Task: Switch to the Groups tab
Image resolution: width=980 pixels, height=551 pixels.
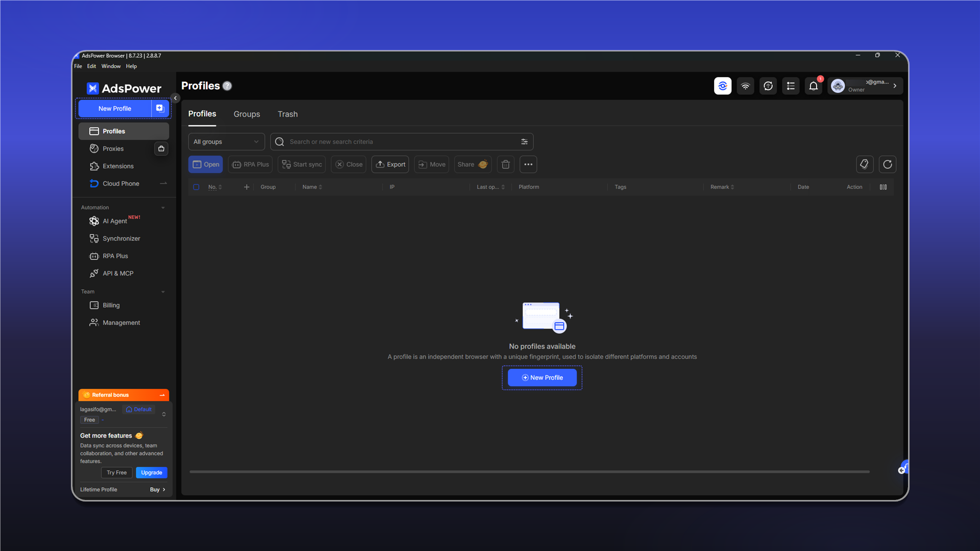Action: coord(247,114)
